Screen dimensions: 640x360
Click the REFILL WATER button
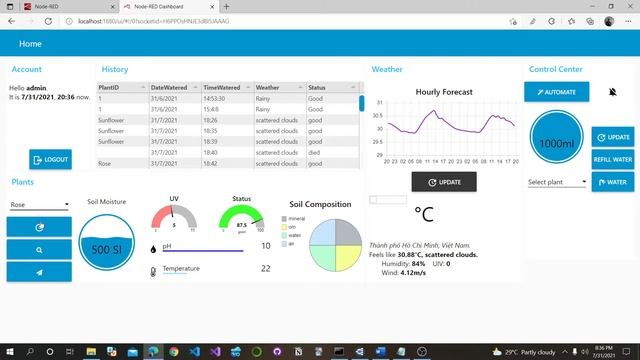(x=613, y=160)
